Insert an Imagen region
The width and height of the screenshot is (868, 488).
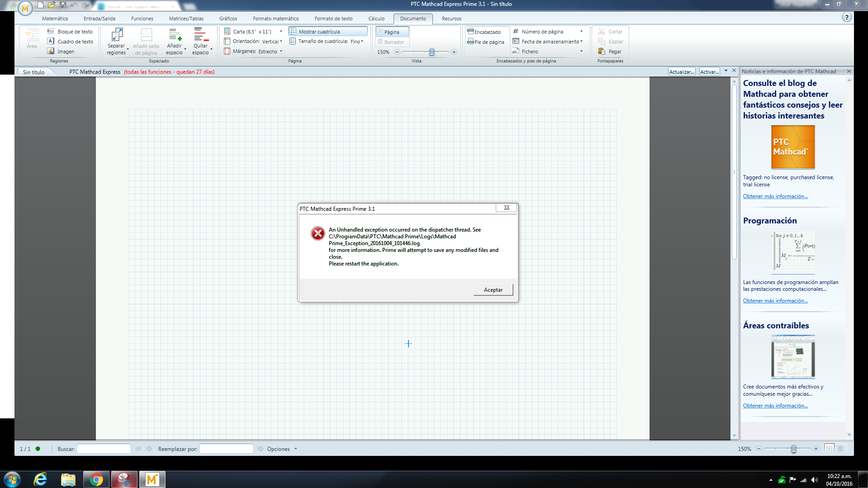pos(61,52)
